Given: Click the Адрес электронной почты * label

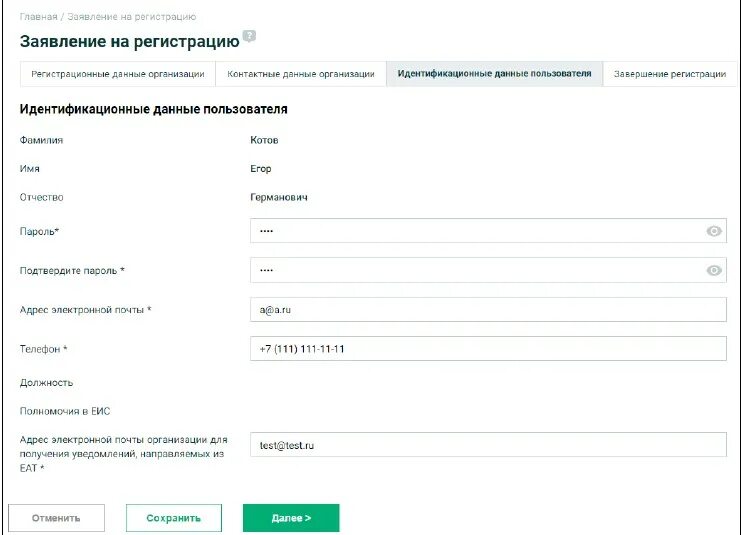Looking at the screenshot, I should (x=85, y=310).
